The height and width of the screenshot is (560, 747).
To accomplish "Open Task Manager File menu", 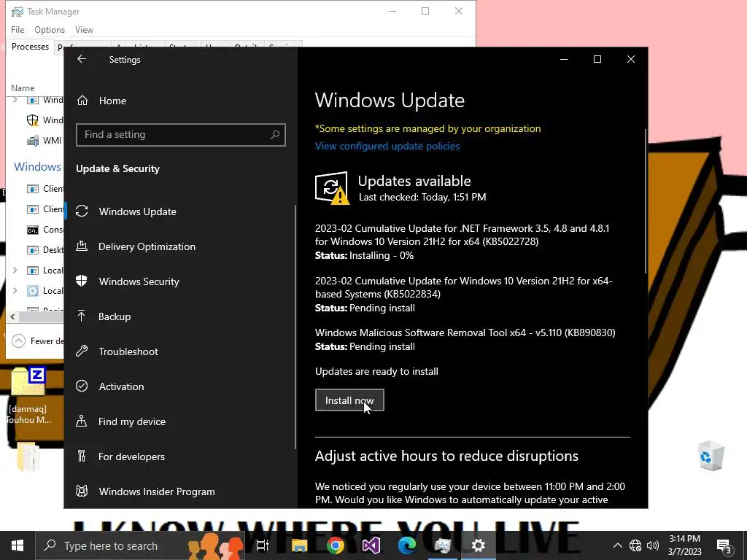I will pyautogui.click(x=18, y=29).
